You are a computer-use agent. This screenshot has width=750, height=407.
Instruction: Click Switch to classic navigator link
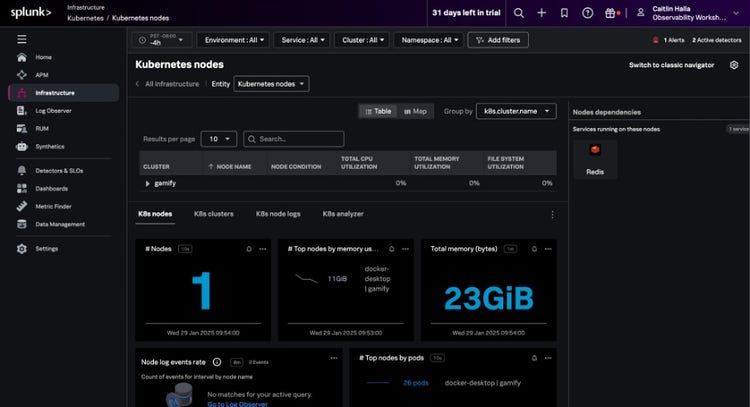(x=671, y=65)
